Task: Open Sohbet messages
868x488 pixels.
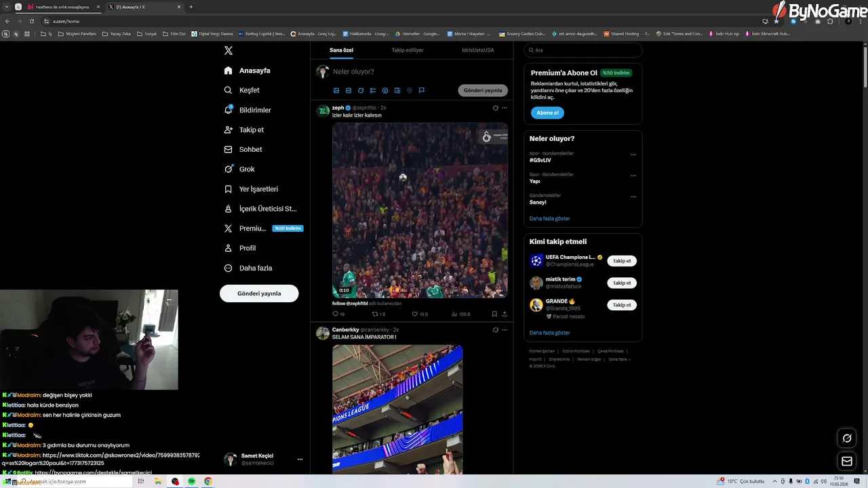Action: coord(243,149)
